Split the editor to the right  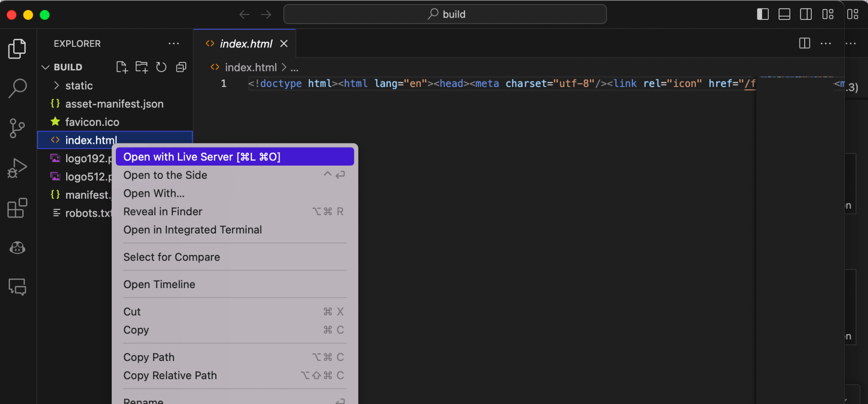[804, 44]
